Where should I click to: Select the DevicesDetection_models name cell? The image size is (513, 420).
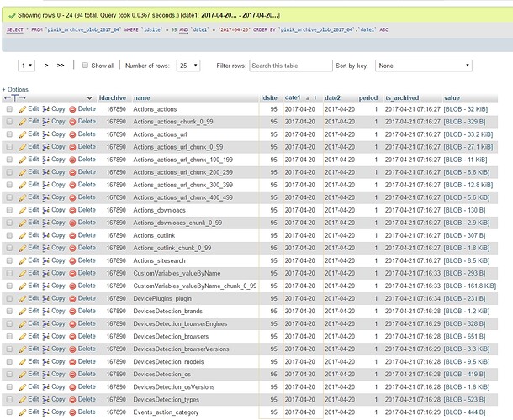[x=168, y=362]
